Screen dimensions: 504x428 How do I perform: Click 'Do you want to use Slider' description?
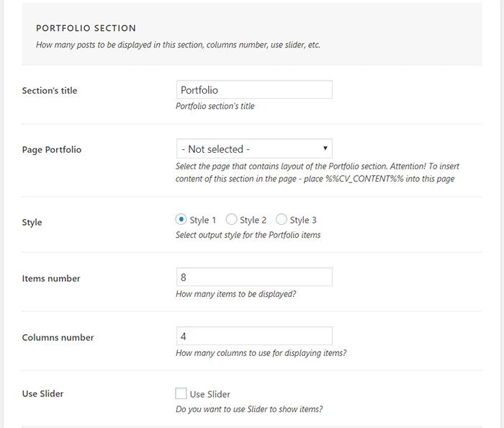tap(248, 409)
